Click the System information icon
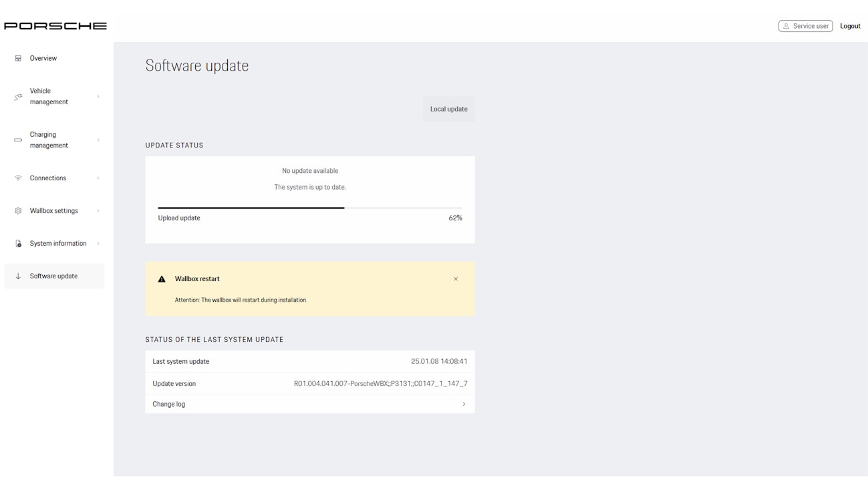The image size is (868, 488). (x=17, y=243)
